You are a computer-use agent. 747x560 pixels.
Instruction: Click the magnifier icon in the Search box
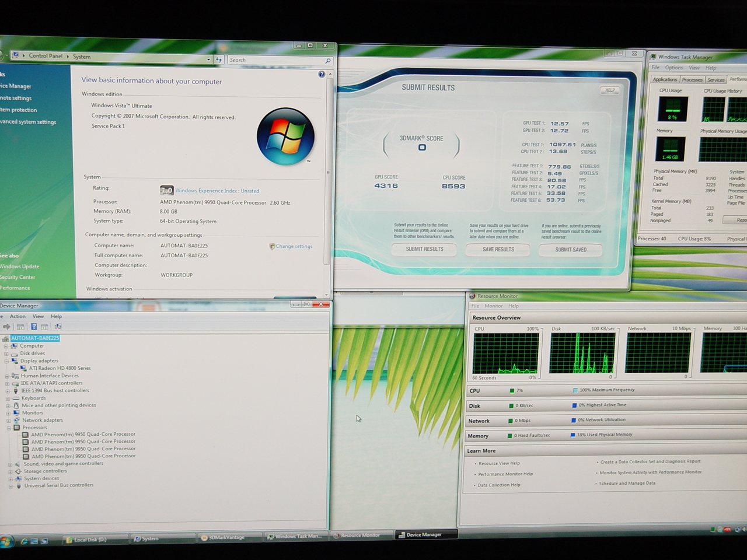[328, 61]
